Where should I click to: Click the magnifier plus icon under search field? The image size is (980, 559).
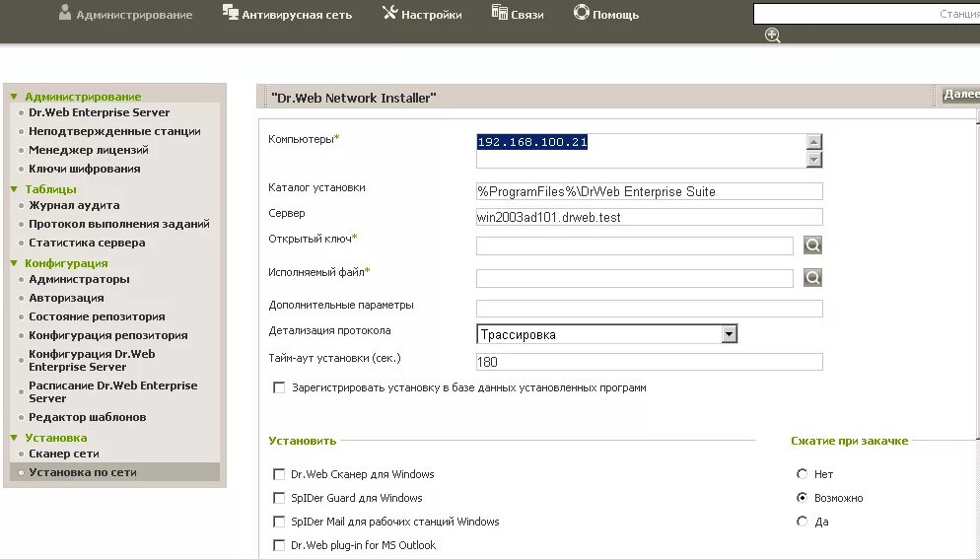773,35
